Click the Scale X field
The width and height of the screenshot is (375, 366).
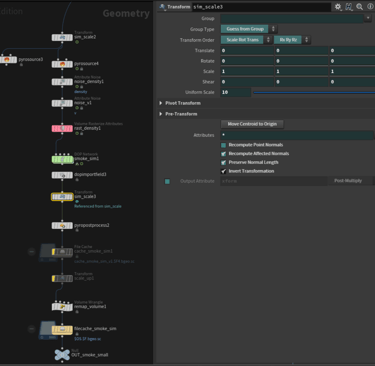247,71
